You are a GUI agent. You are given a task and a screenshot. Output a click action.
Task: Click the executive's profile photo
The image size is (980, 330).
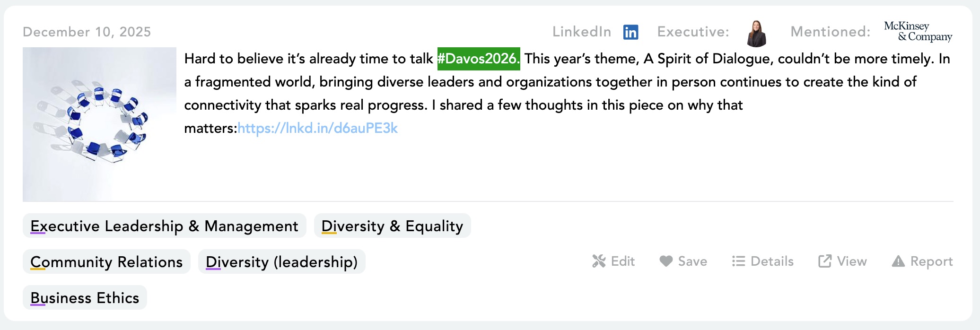756,33
